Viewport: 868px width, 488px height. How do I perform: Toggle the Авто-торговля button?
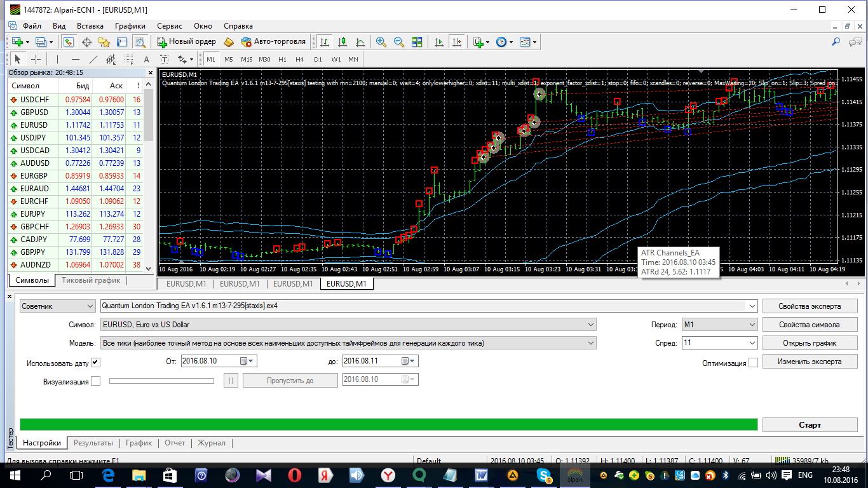[x=273, y=41]
